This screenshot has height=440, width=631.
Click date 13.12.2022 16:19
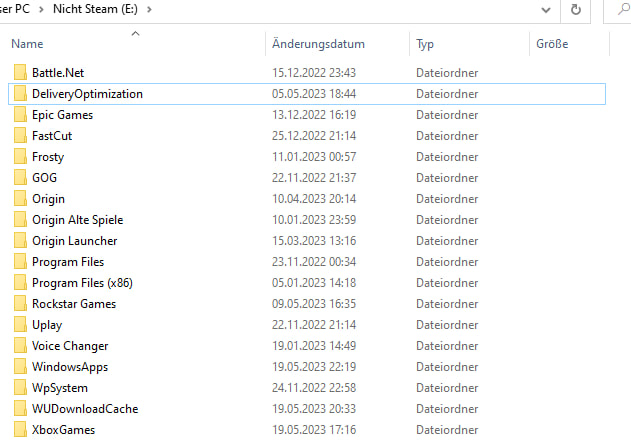[x=314, y=115]
